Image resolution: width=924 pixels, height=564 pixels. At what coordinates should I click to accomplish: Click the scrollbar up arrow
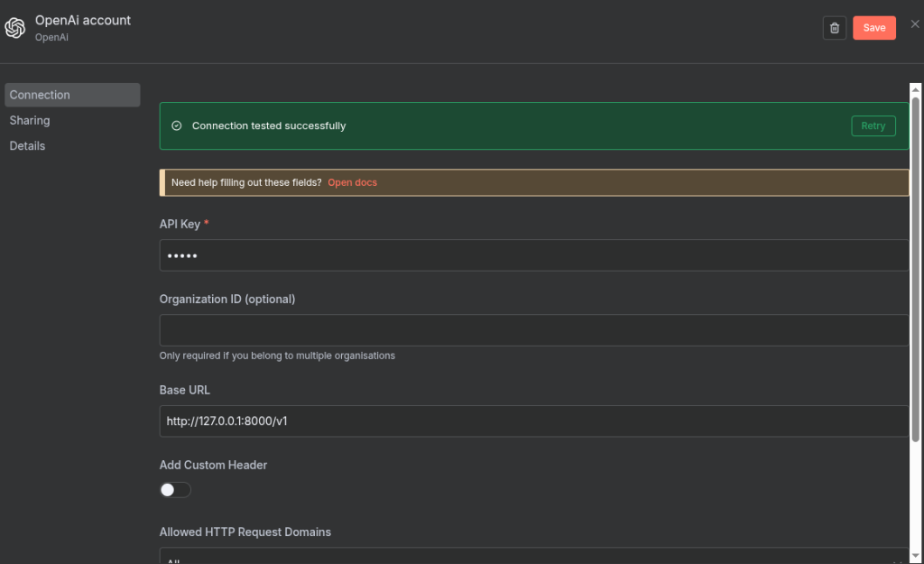(x=915, y=90)
